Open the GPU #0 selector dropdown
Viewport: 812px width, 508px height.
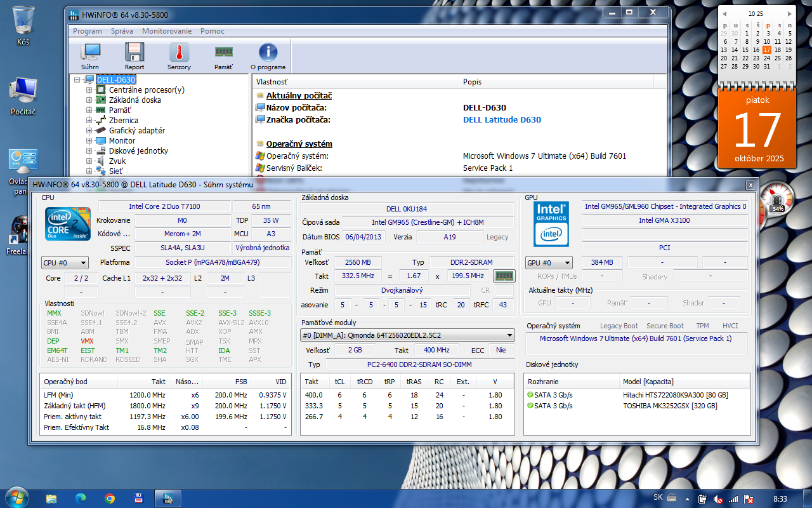[x=549, y=262]
